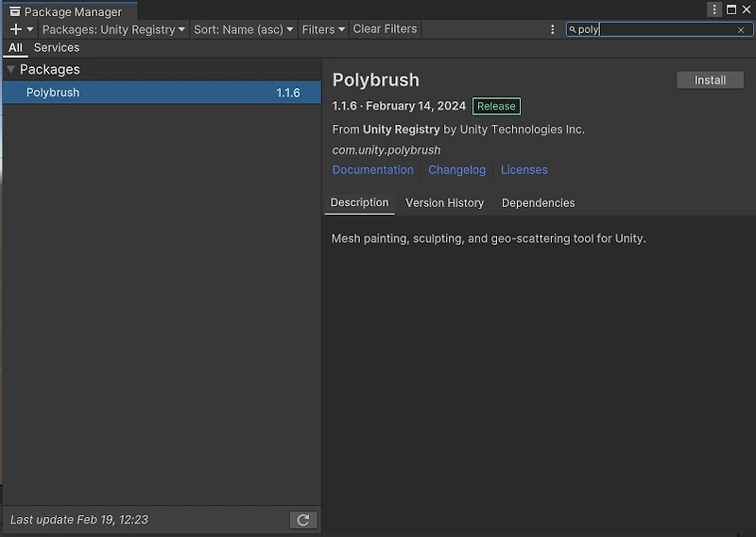Open the Packages: Unity Registry dropdown

coord(114,29)
